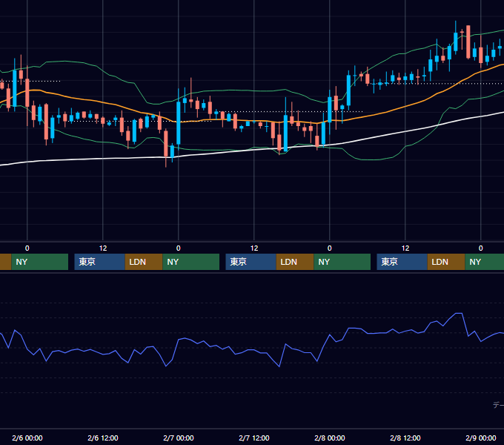Click the 東京 session bar on 2/6
Screen dimensions: 504x445
(x=99, y=262)
